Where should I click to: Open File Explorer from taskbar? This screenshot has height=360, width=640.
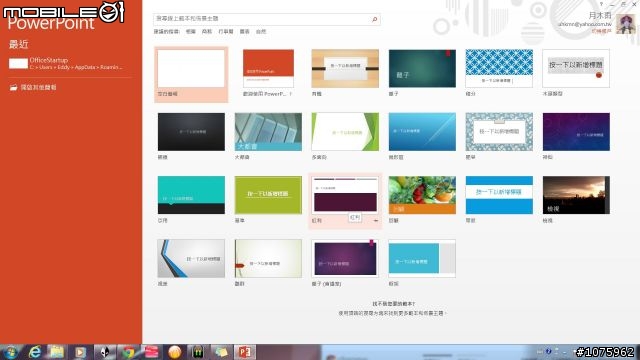pyautogui.click(x=57, y=352)
